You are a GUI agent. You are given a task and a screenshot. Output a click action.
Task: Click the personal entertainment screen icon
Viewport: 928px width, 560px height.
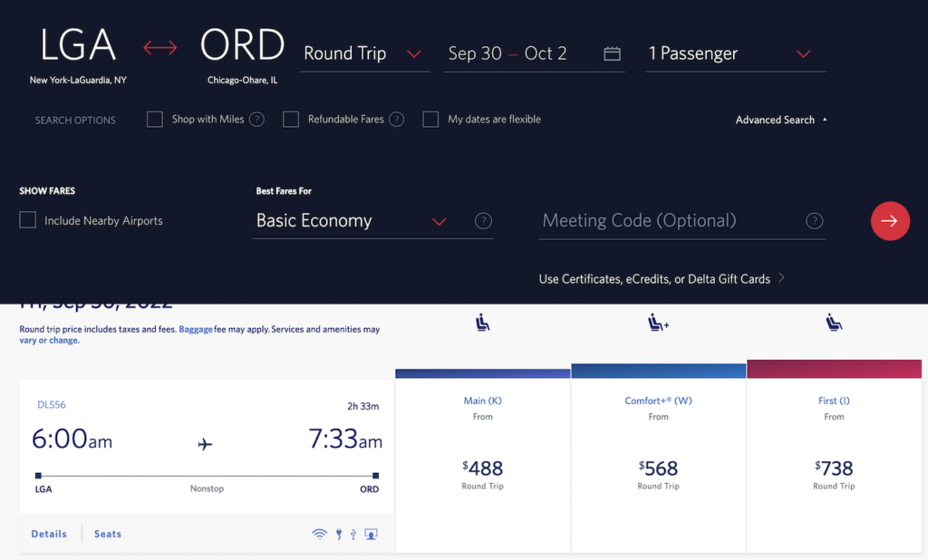[x=371, y=534]
